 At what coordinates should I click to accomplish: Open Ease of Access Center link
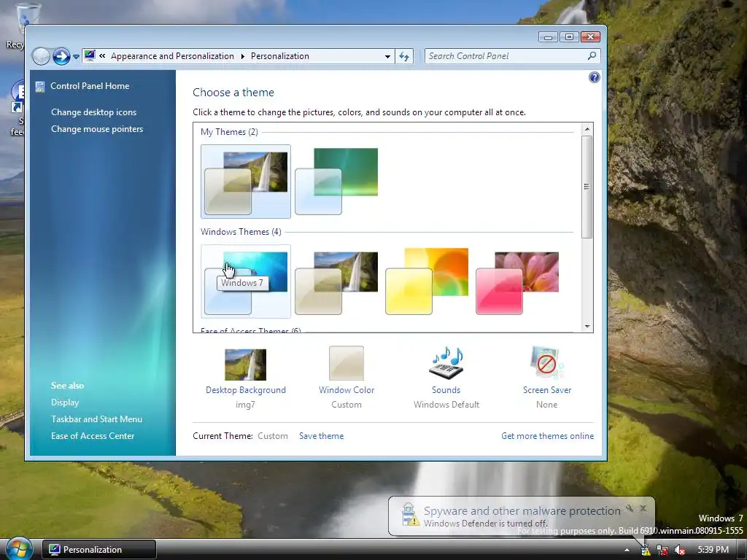point(93,436)
